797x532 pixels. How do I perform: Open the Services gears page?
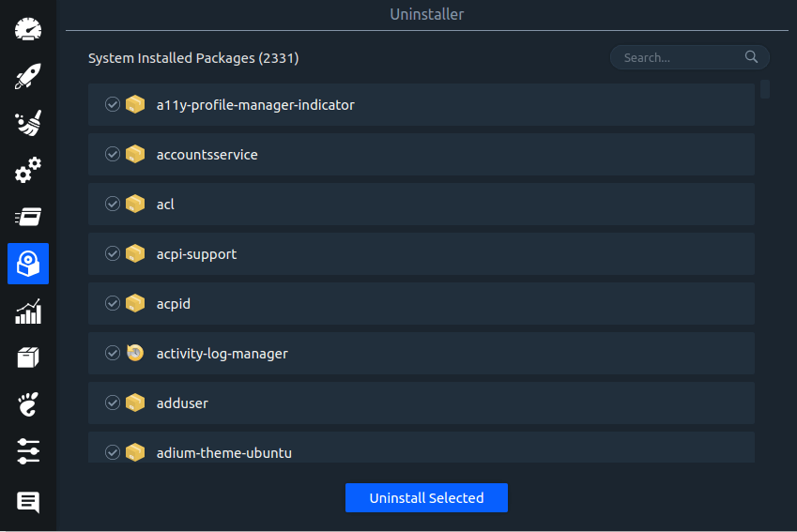pyautogui.click(x=28, y=170)
